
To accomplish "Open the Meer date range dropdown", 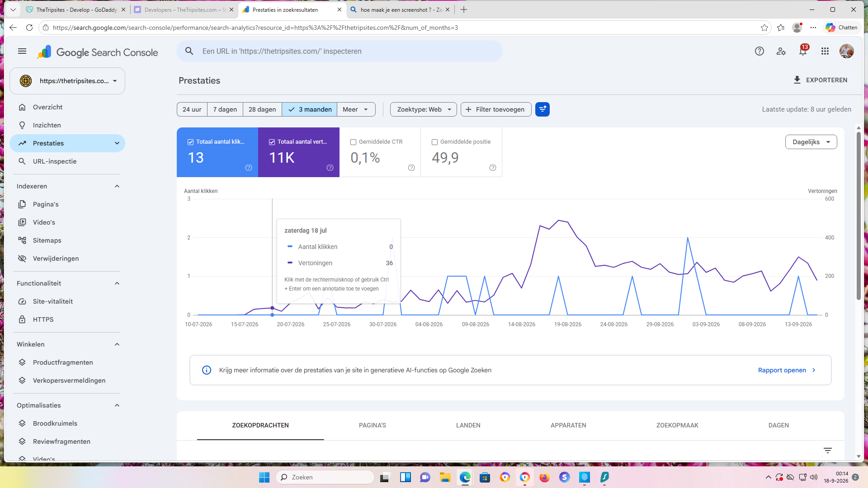I will coord(356,109).
